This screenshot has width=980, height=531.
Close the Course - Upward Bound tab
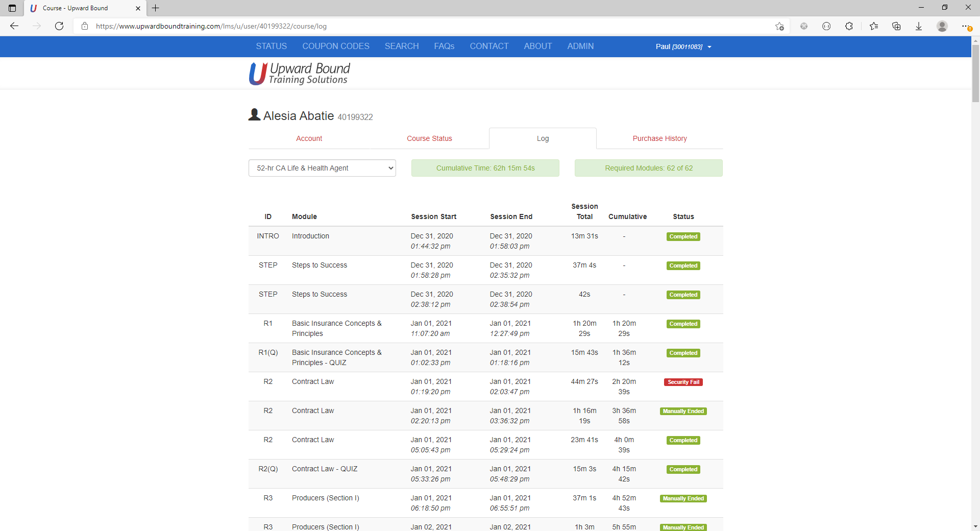[138, 8]
